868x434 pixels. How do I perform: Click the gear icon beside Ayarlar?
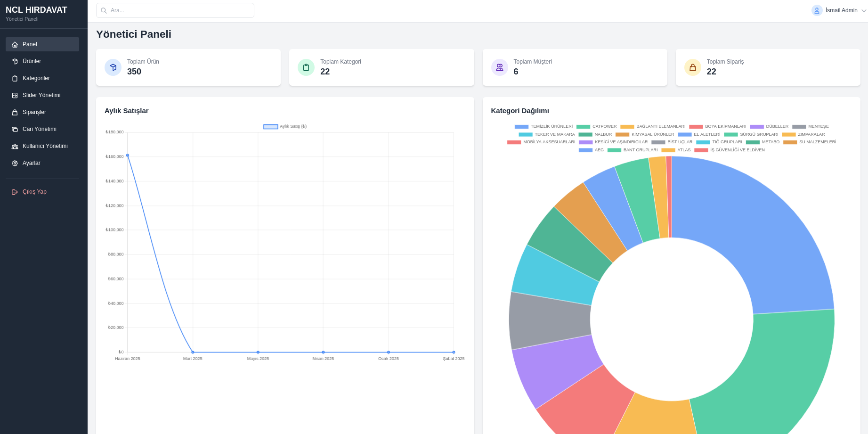click(15, 163)
